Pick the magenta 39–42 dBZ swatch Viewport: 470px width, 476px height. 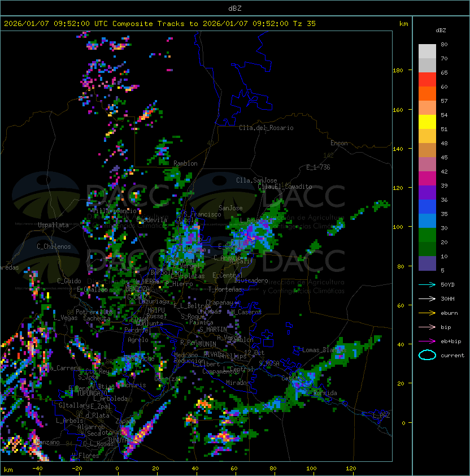[x=427, y=179]
